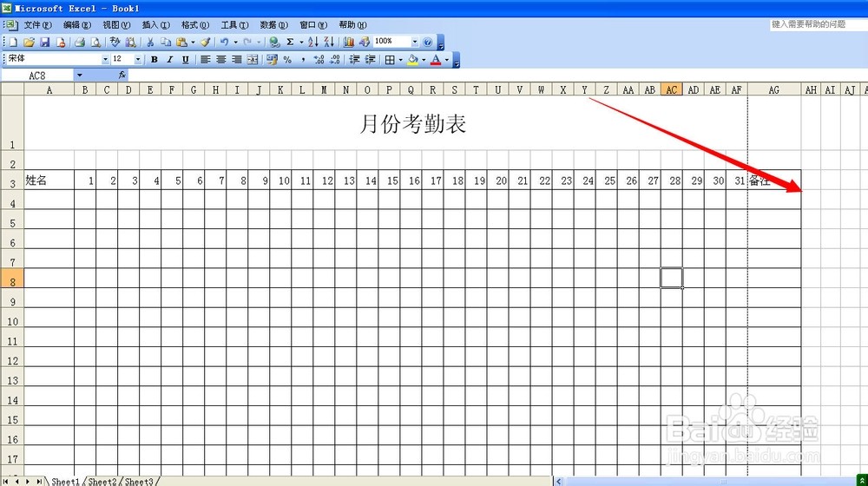
Task: Run the Spelling check icon
Action: pyautogui.click(x=115, y=42)
